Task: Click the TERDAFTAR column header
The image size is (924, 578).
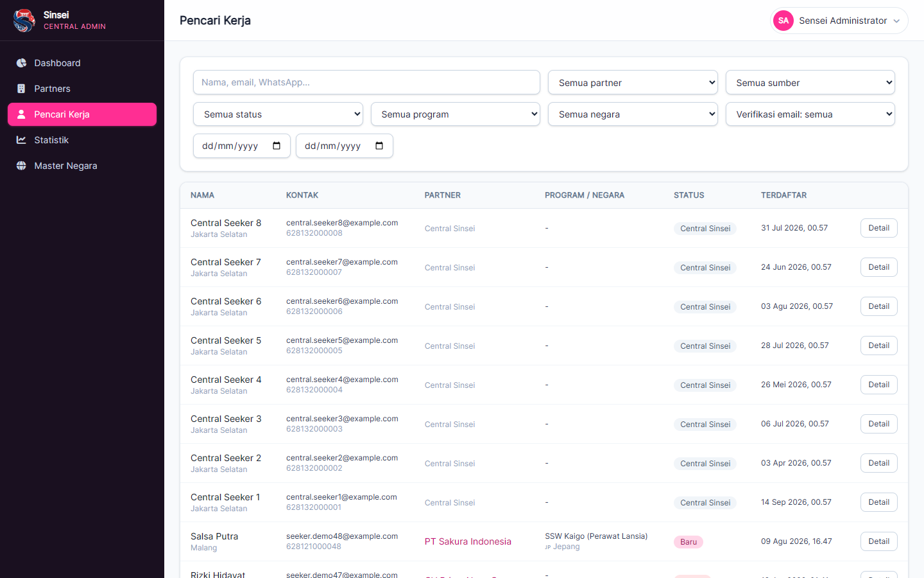Action: pos(783,195)
